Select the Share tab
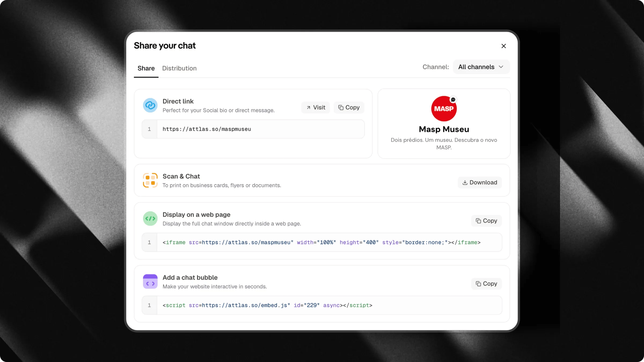644x362 pixels. [x=146, y=68]
